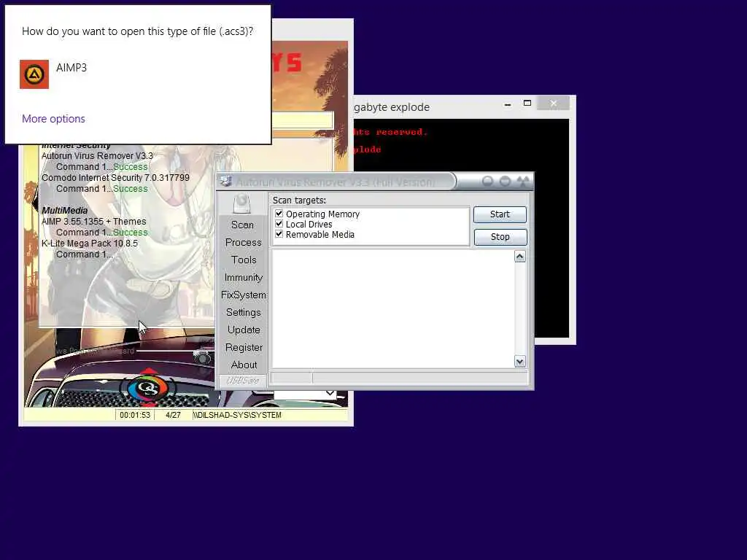Click the third title bar button in Autorun Virus Remover

523,182
